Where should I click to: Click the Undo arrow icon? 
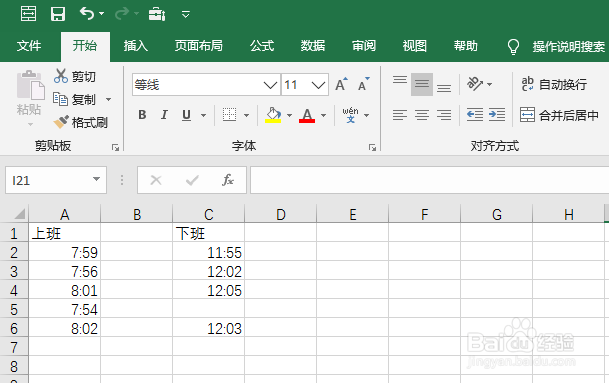(87, 14)
